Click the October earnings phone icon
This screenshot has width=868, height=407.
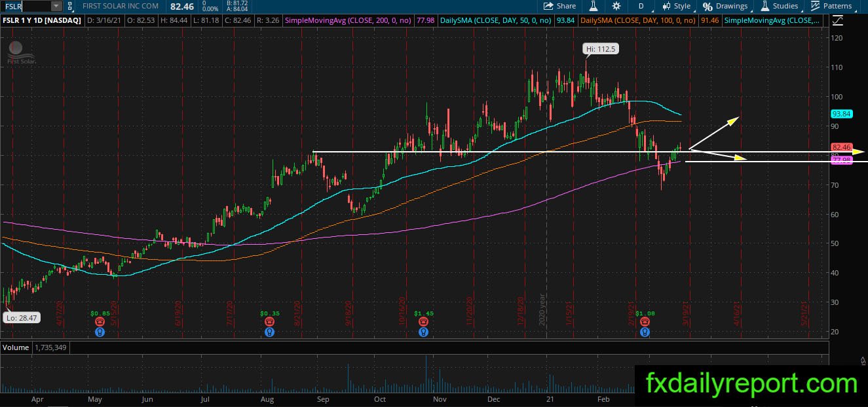[424, 322]
